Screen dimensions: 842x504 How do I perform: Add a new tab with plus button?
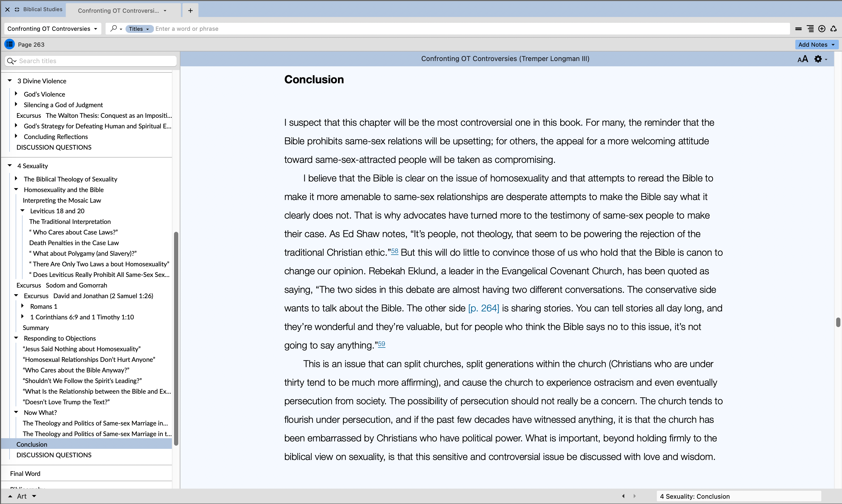point(190,11)
